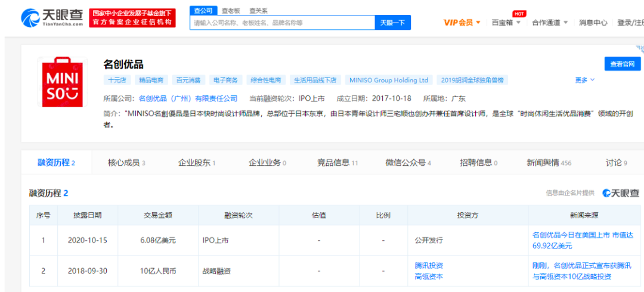Open 名创优品(广州)有限责任公司 company link

188,98
